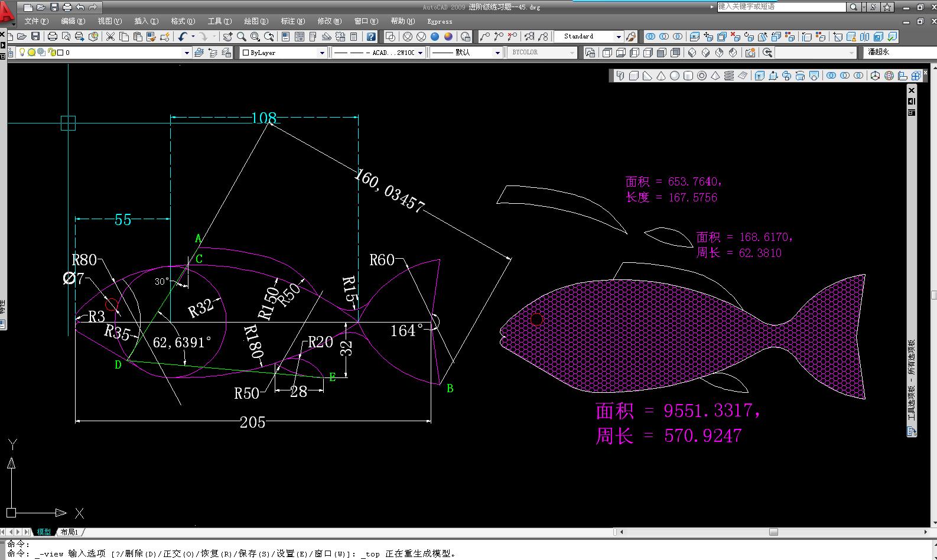
Task: Open the 修改(M) menu
Action: click(330, 21)
